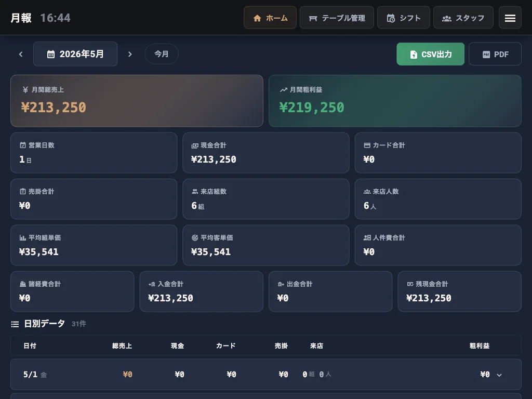Click the 日付 column header
The height and width of the screenshot is (399, 532).
(30, 345)
